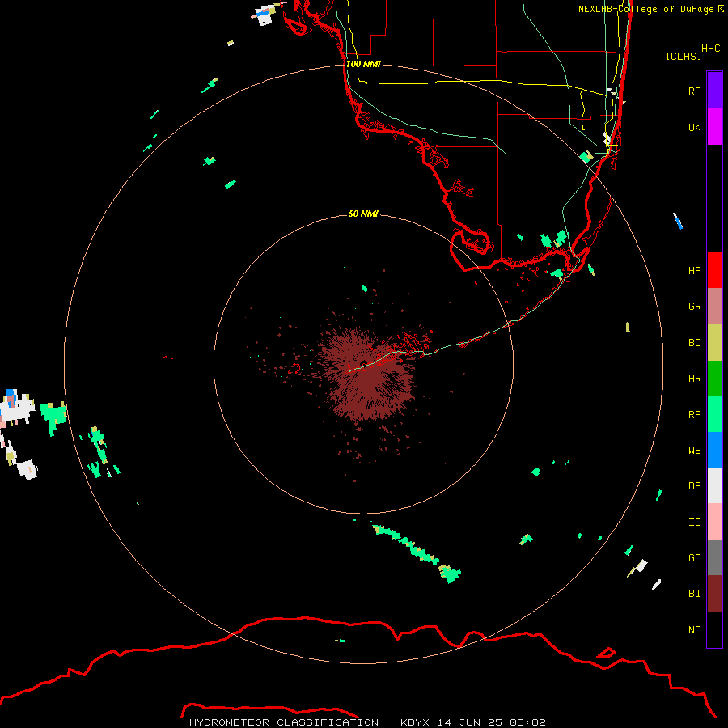Click the BI dark red legend swatch
The width and height of the screenshot is (728, 728).
point(714,594)
